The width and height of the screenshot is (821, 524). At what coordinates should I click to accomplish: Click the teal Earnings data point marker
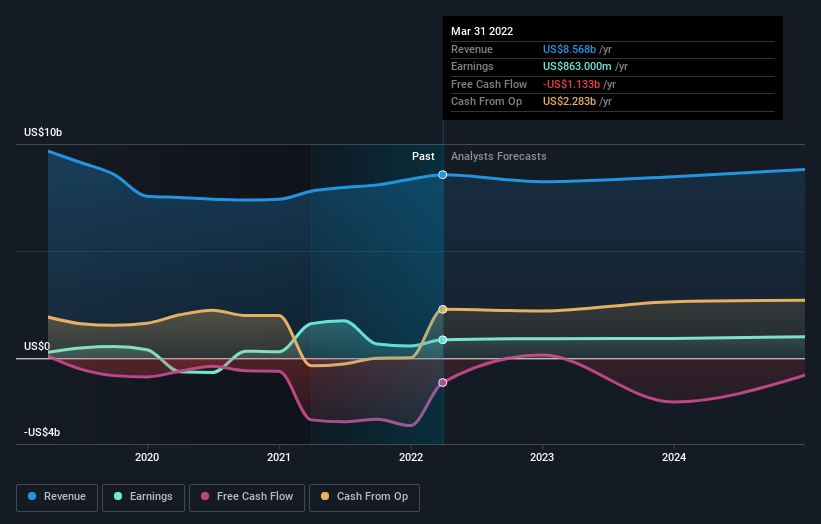click(x=442, y=340)
